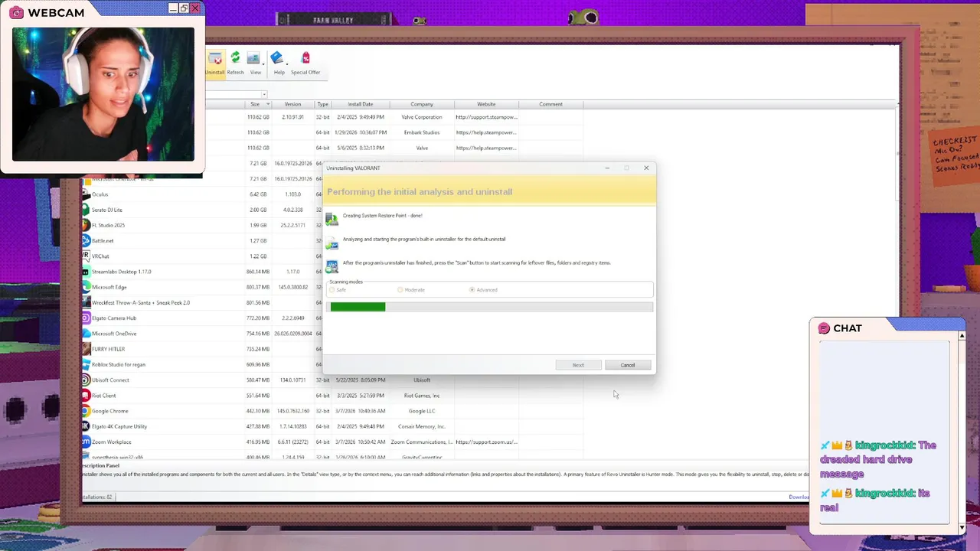Close the Uninstalling VALORANT dialog
The image size is (980, 551).
pos(646,168)
